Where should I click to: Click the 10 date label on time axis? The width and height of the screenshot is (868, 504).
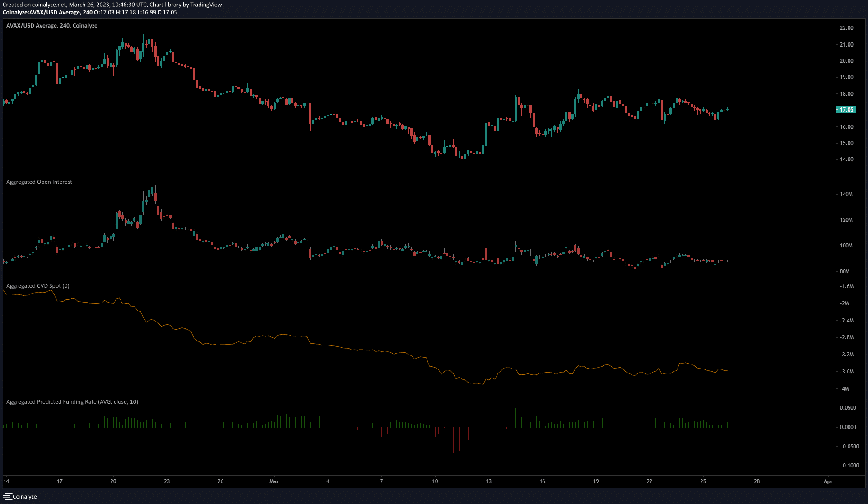435,481
